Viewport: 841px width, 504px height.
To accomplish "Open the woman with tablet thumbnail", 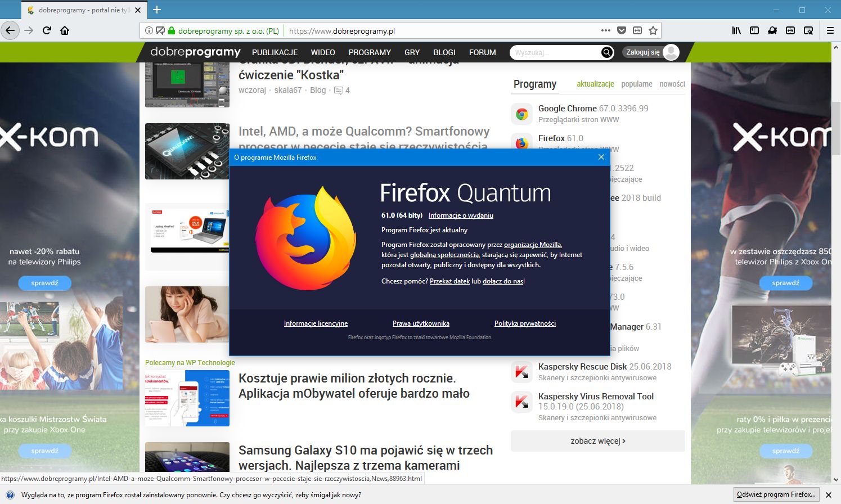I will pos(187,314).
